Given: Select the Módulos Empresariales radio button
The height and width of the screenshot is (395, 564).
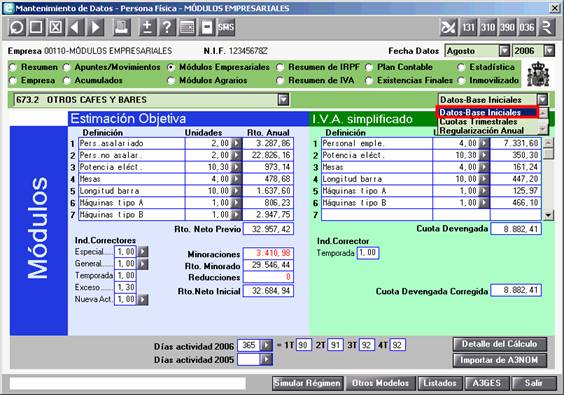Looking at the screenshot, I should [172, 67].
